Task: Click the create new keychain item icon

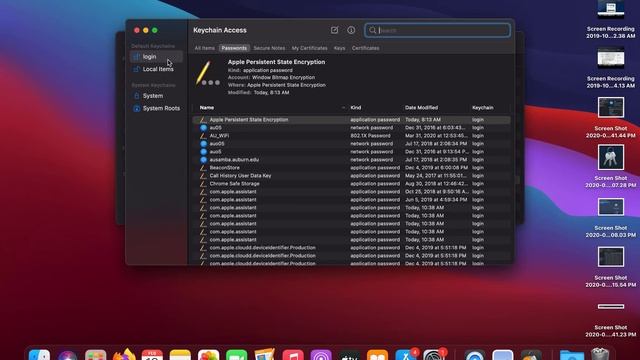Action: coord(334,30)
